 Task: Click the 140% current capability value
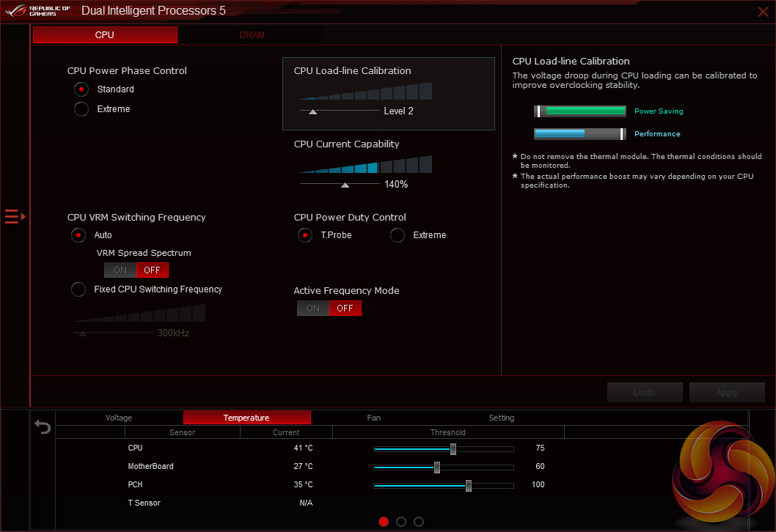(x=396, y=185)
